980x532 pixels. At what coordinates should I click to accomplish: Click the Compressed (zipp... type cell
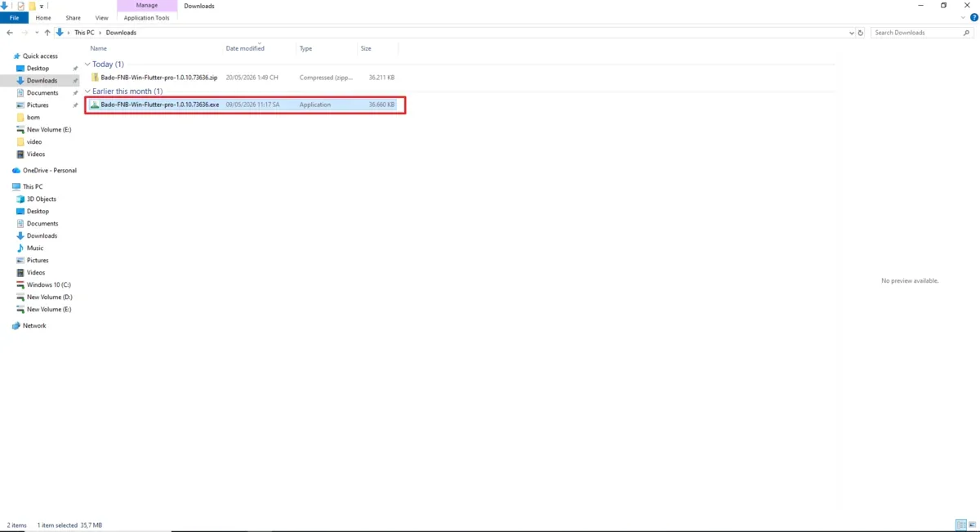pyautogui.click(x=326, y=78)
